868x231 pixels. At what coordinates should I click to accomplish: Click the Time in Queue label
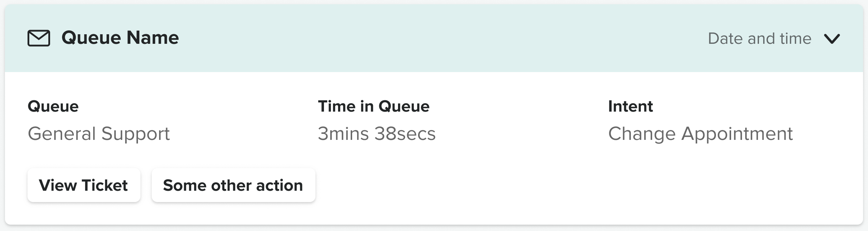point(373,106)
